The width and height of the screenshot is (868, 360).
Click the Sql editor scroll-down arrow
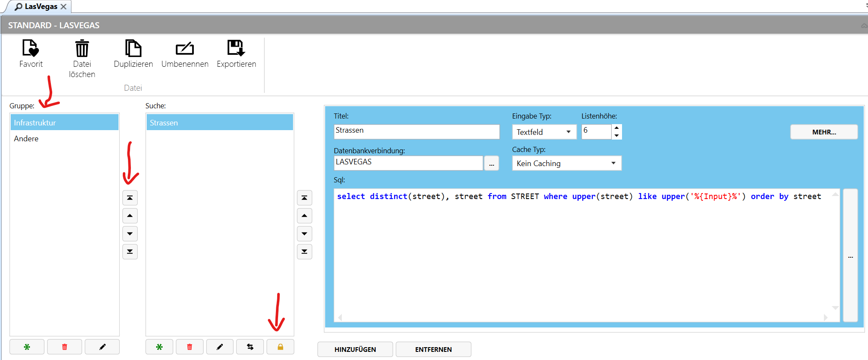tap(835, 308)
